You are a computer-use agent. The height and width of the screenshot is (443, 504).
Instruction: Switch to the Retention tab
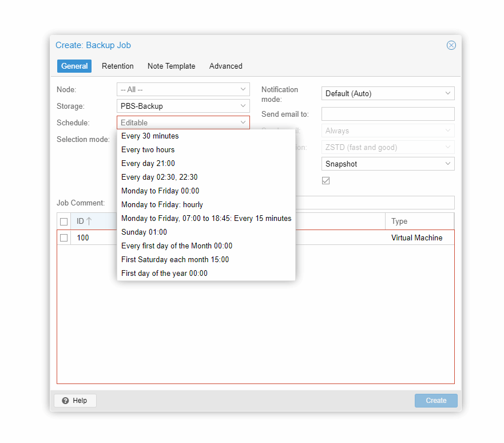tap(118, 66)
